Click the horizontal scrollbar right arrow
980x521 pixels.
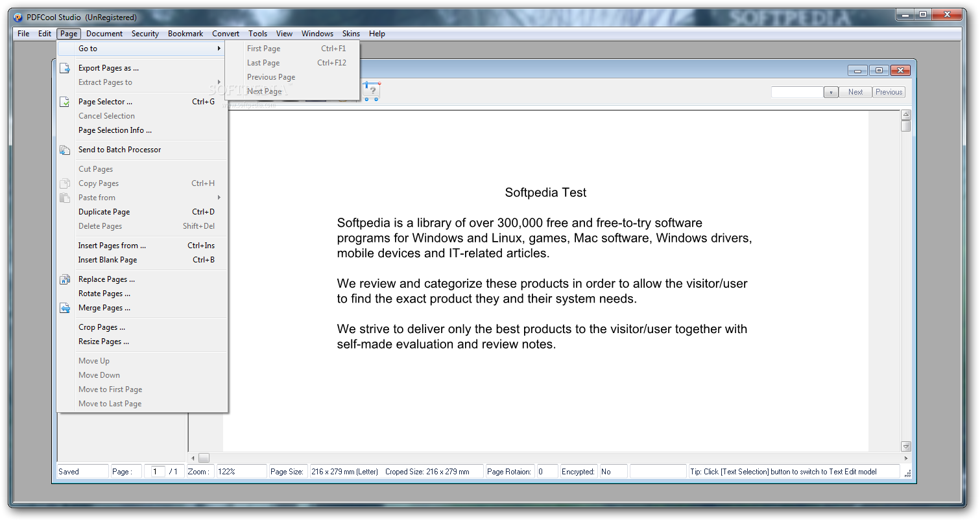906,458
